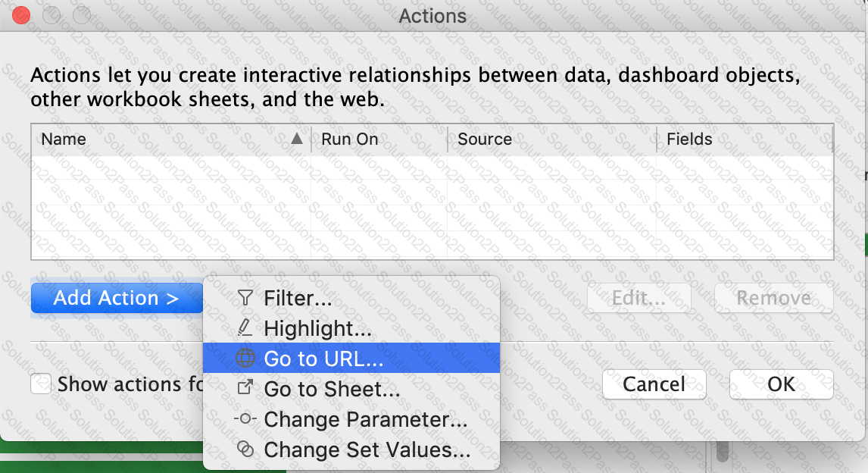Choose Change Parameter from the menu

point(365,419)
